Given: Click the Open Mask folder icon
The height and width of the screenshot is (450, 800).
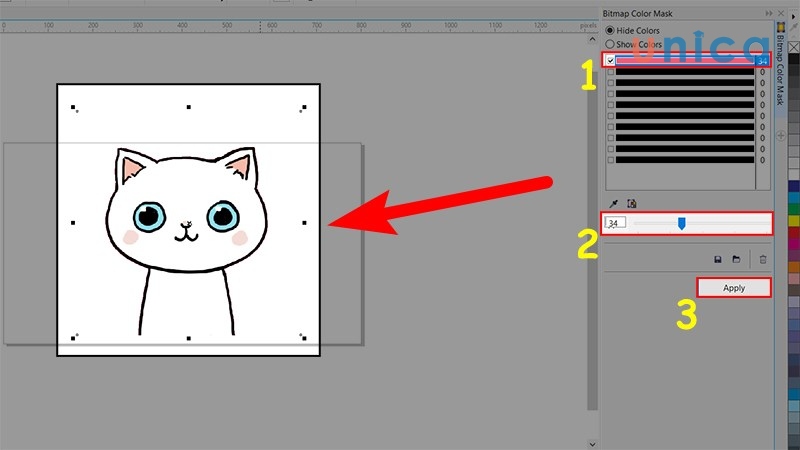Looking at the screenshot, I should coord(736,259).
